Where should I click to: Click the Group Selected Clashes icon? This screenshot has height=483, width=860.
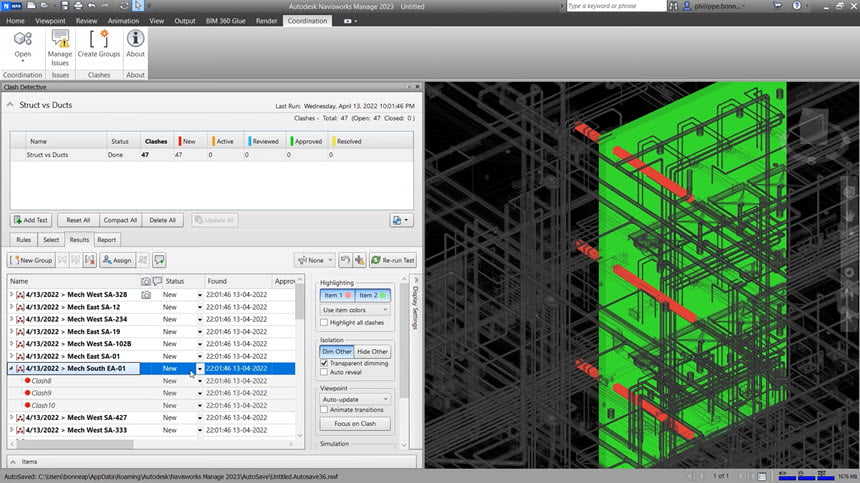(63, 260)
